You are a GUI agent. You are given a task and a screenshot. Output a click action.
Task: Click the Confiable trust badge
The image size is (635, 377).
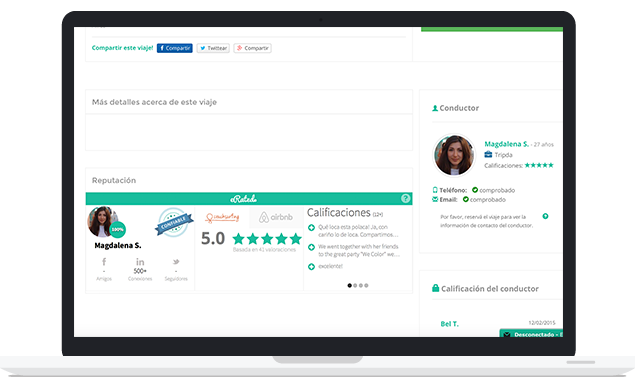[174, 222]
